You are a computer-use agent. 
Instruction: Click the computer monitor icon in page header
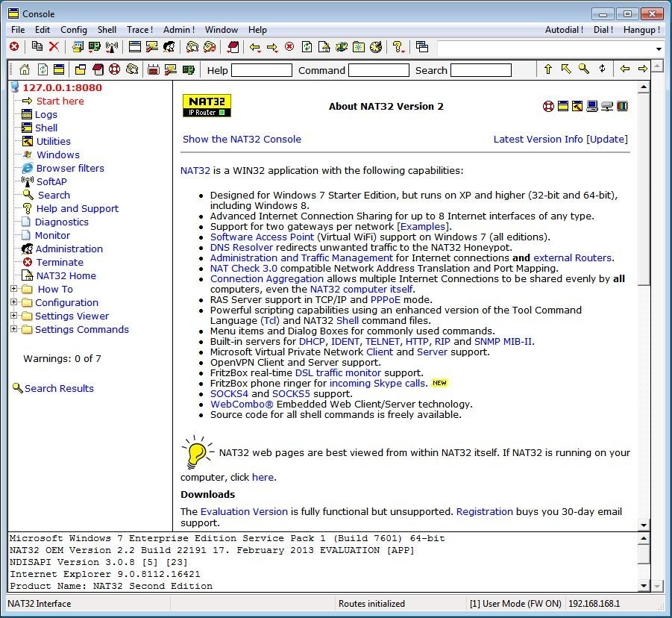click(592, 107)
